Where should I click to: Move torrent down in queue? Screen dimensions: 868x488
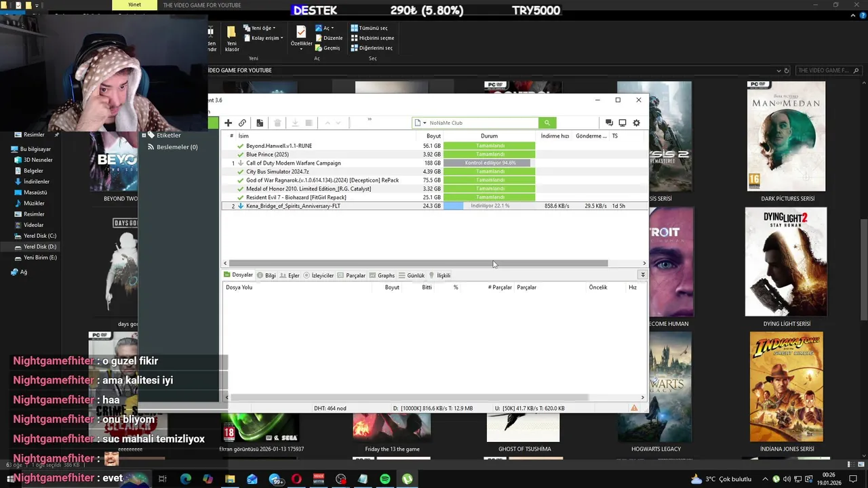coord(338,123)
